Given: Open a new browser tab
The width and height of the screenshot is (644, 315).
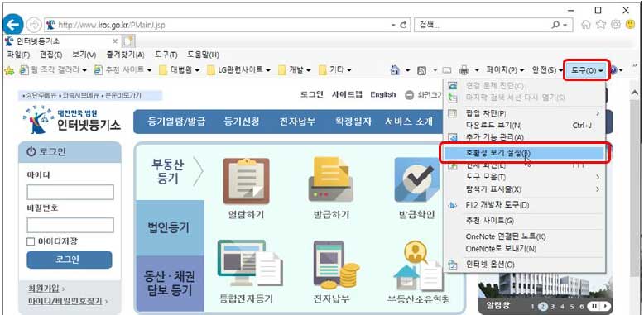Looking at the screenshot, I should [129, 41].
